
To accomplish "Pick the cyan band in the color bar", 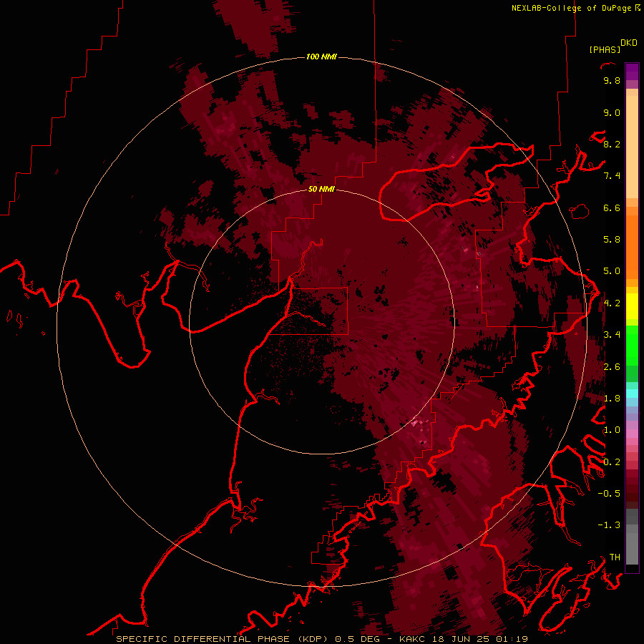I will [632, 394].
